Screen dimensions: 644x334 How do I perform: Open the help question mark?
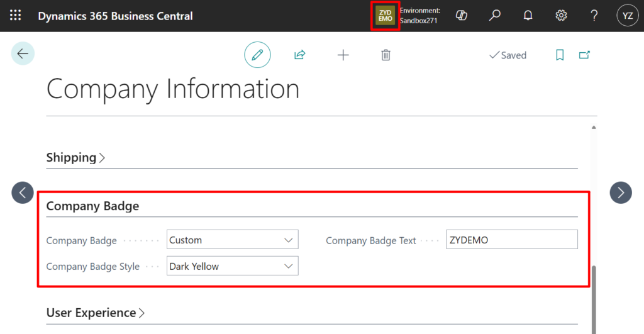(x=594, y=16)
